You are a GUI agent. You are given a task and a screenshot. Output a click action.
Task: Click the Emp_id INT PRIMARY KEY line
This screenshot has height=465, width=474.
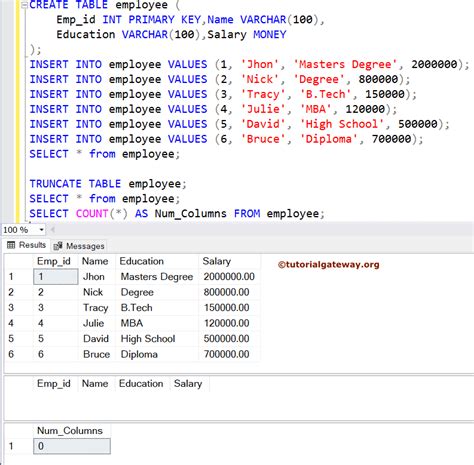coord(190,20)
